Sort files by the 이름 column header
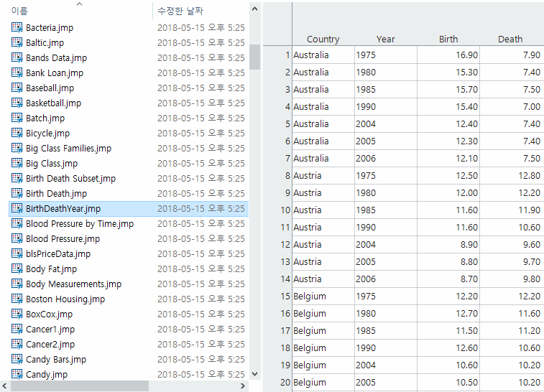 (x=19, y=11)
